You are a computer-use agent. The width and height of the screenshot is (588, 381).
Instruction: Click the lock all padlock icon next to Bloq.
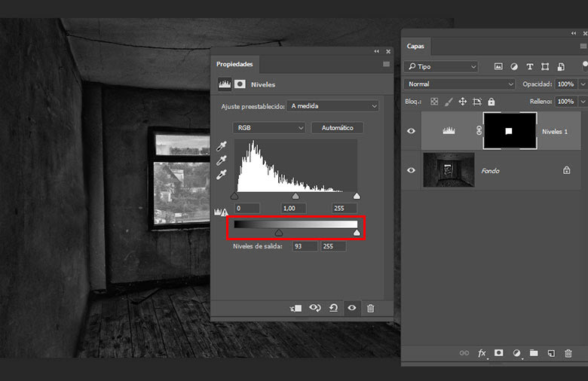[x=492, y=102]
